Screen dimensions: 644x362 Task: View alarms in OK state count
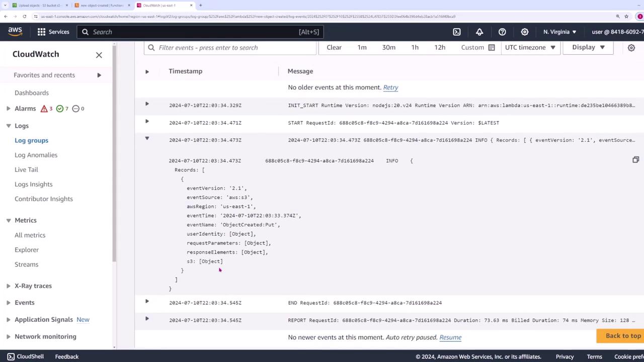coord(62,109)
